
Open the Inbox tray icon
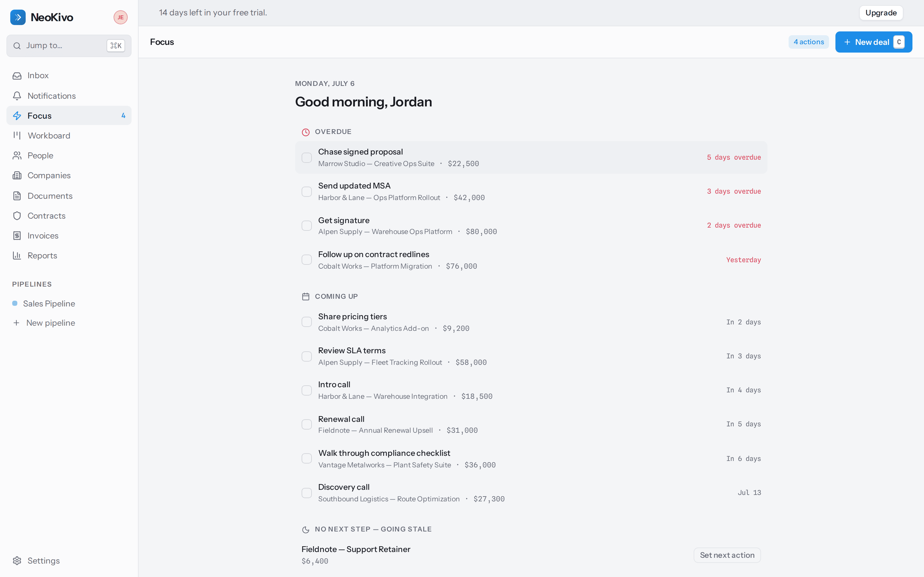(x=17, y=76)
